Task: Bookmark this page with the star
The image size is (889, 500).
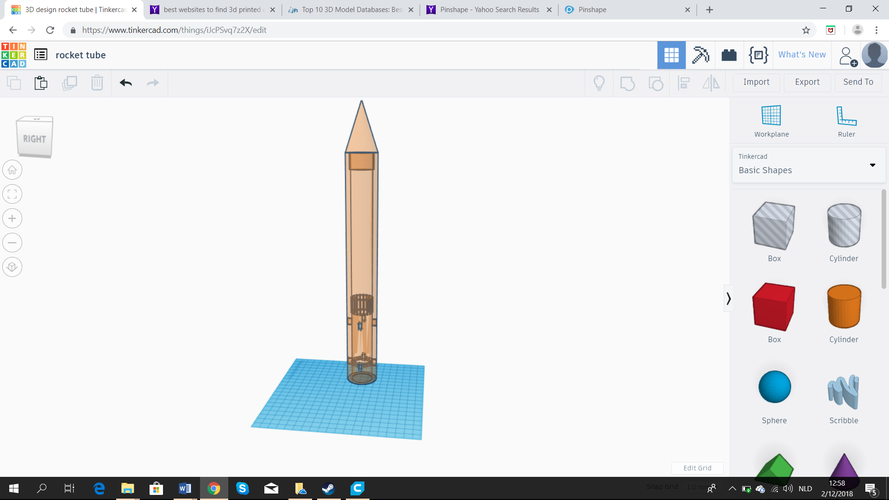Action: click(x=806, y=30)
